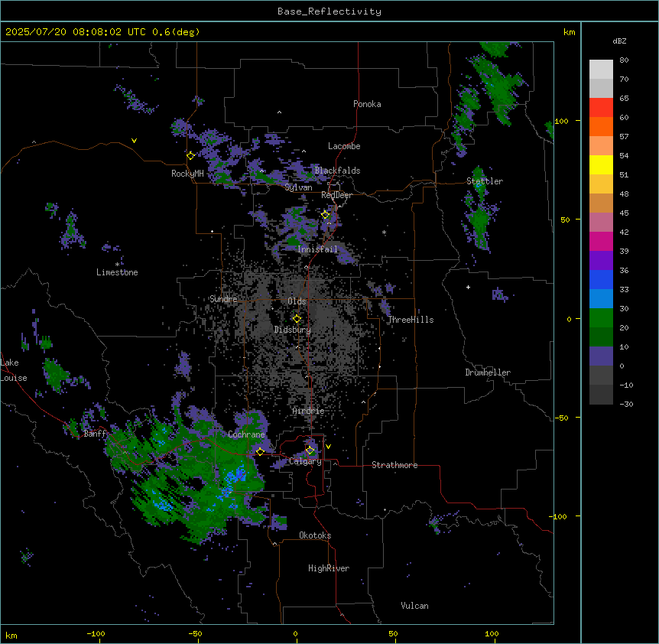Click the Innisfail city label
This screenshot has width=659, height=644.
[318, 249]
